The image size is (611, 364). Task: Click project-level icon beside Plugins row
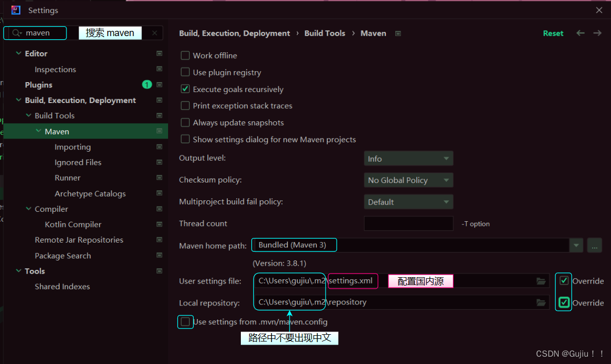click(x=159, y=85)
